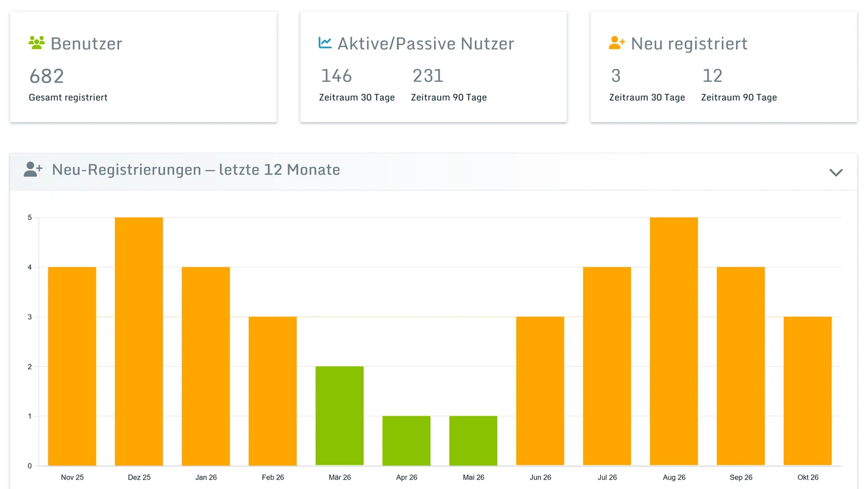The height and width of the screenshot is (489, 868).
Task: Click the Aug 26 axis label
Action: pyautogui.click(x=674, y=477)
